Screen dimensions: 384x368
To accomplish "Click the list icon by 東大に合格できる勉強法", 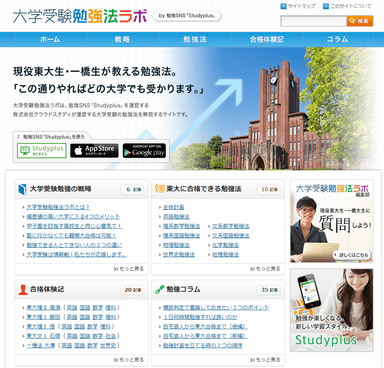I will coord(160,189).
